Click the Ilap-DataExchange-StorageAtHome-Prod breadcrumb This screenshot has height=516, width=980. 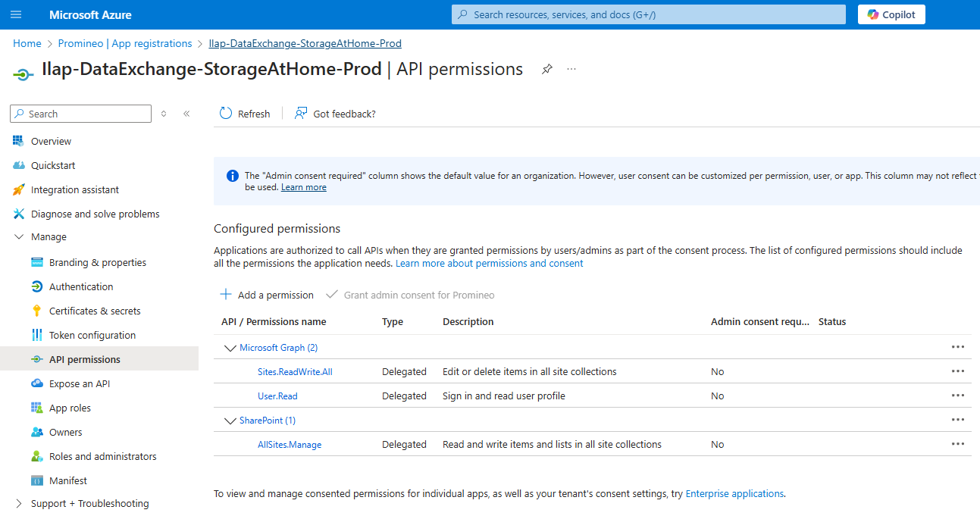(305, 43)
